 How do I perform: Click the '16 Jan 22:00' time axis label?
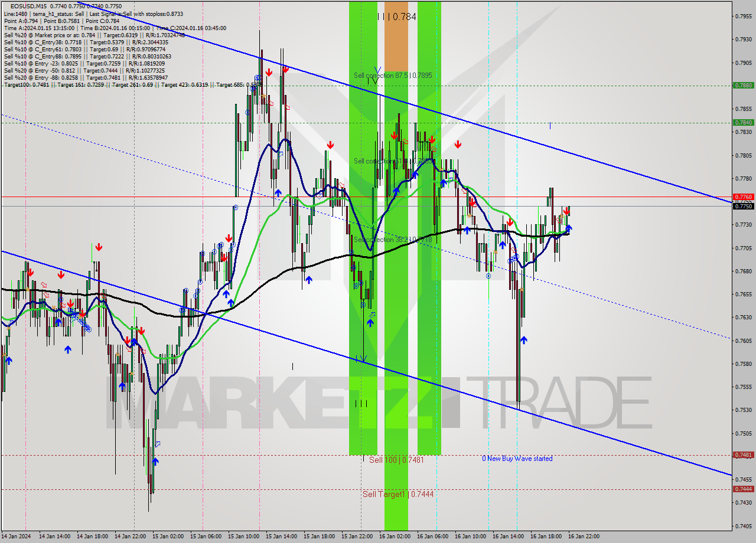(584, 537)
